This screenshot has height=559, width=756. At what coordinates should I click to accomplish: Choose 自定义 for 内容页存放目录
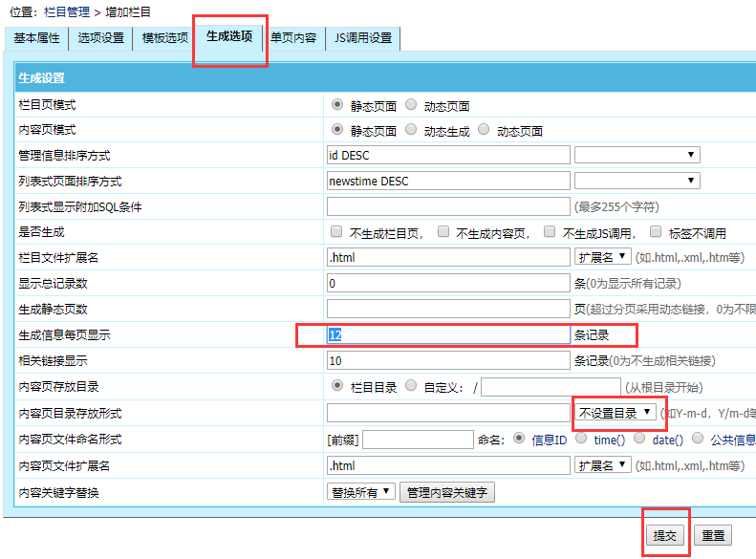point(411,387)
